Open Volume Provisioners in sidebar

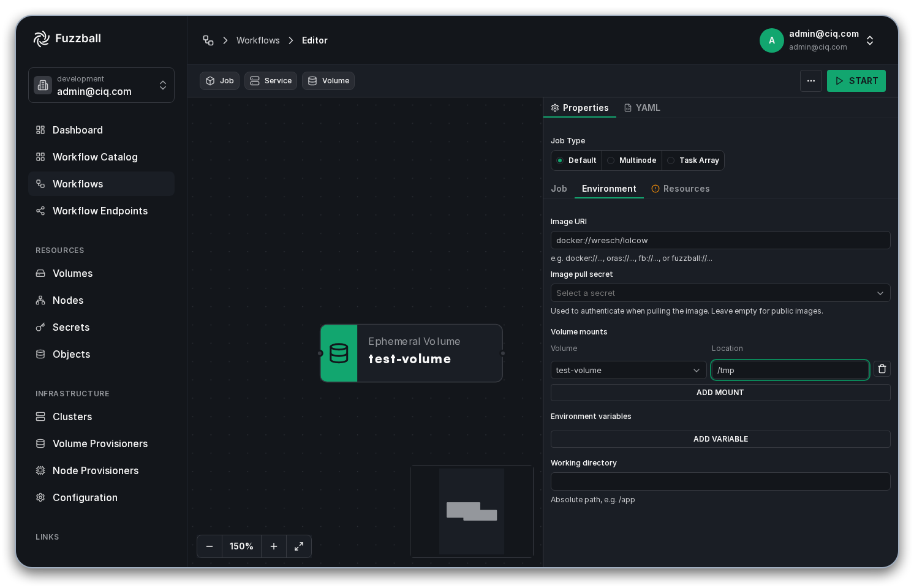click(101, 443)
